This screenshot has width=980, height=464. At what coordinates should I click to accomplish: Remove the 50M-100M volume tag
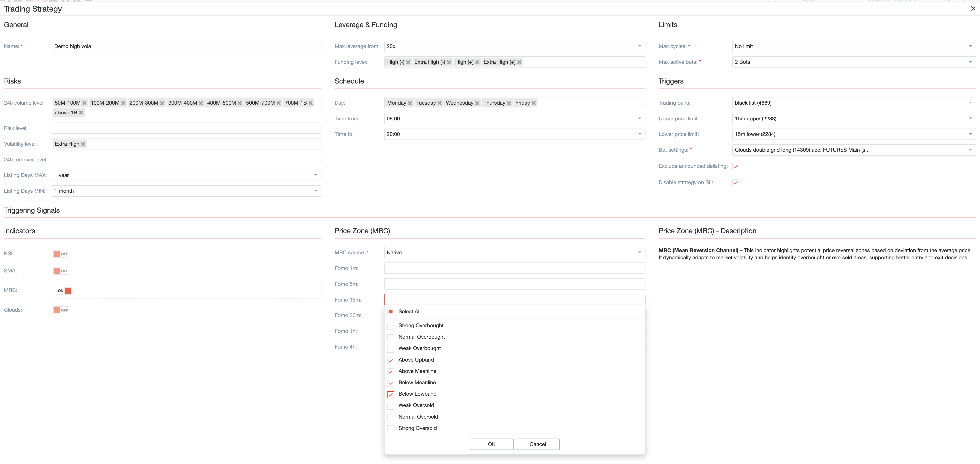coord(84,103)
